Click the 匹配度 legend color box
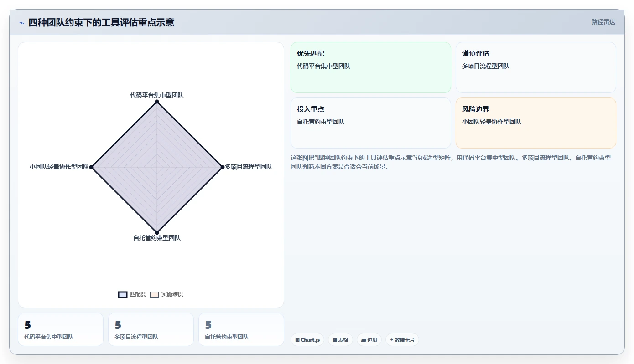This screenshot has width=634, height=364. [x=122, y=294]
